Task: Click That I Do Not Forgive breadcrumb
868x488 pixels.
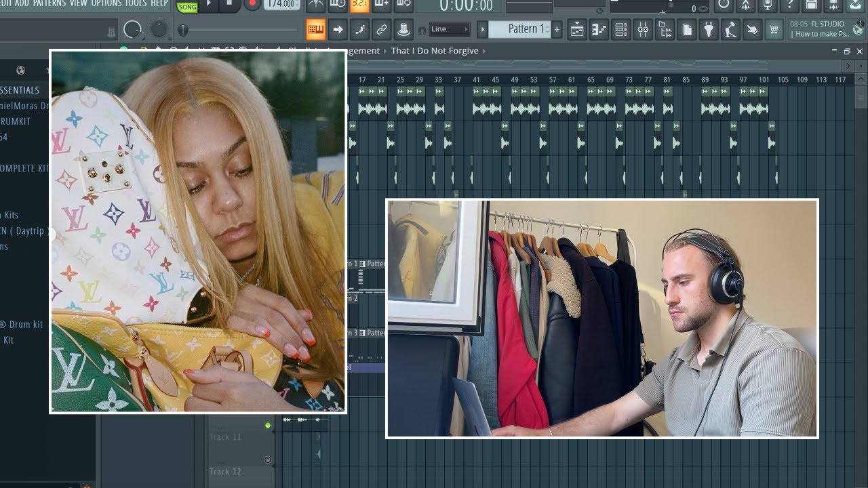Action: pyautogui.click(x=435, y=51)
